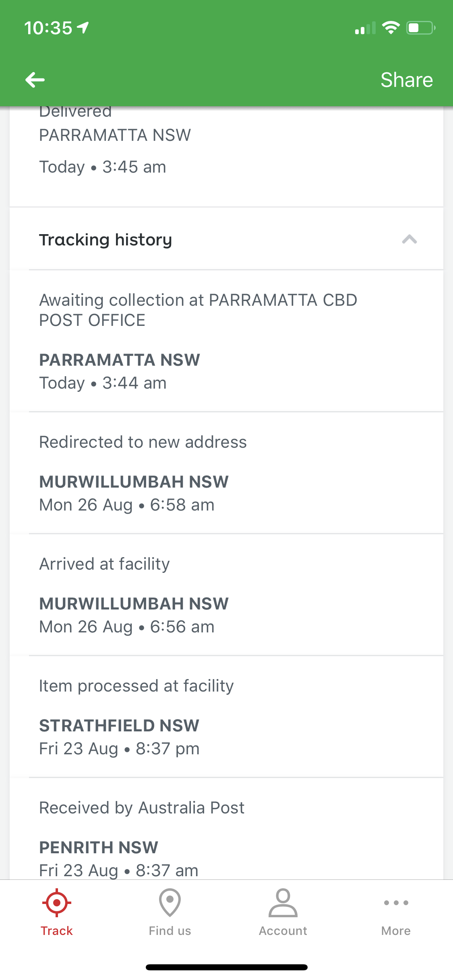Select the Find us tab label
The width and height of the screenshot is (453, 980).
point(170,931)
